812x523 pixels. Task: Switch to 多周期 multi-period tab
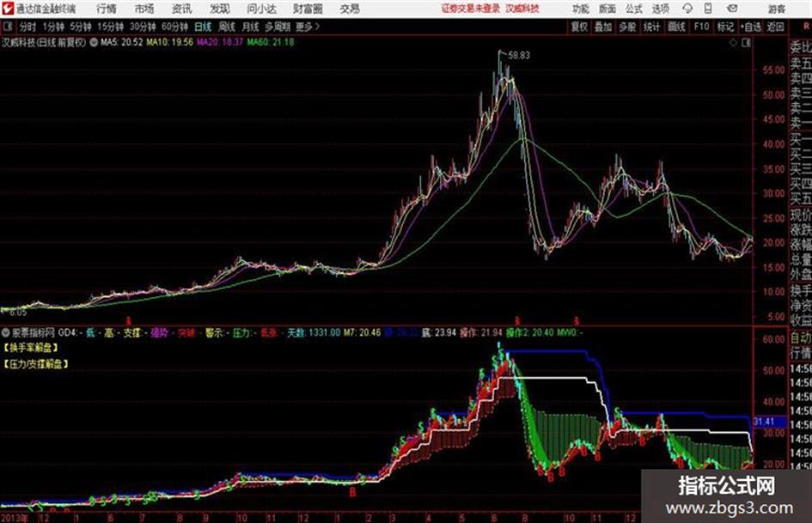click(x=278, y=27)
